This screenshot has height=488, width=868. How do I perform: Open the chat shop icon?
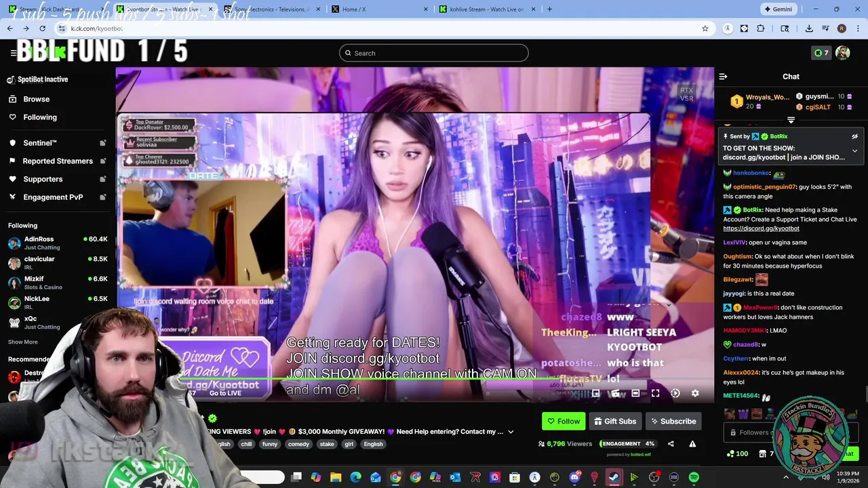click(x=762, y=453)
